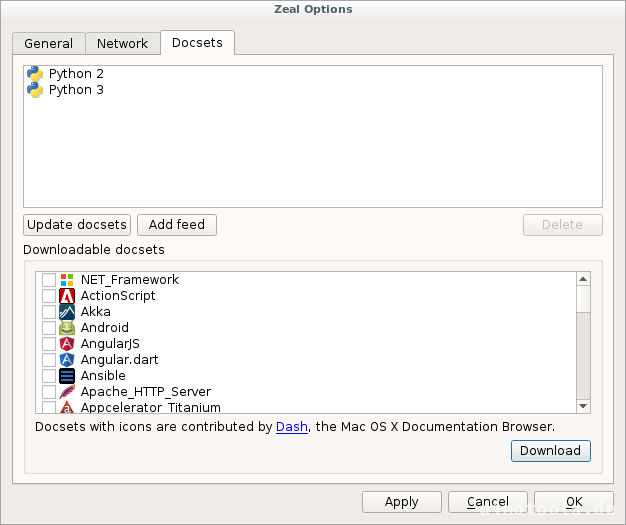Tick the Angular.dart checkbox
This screenshot has height=525, width=626.
[49, 360]
